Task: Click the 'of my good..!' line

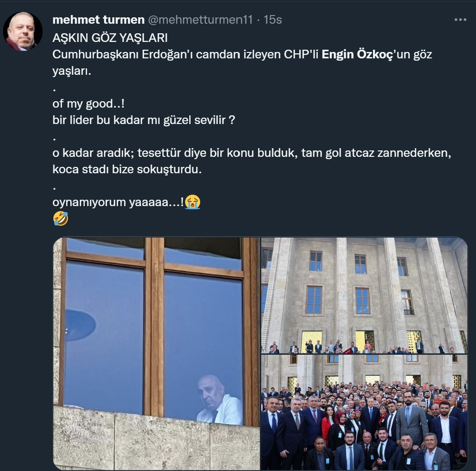Action: coord(88,104)
